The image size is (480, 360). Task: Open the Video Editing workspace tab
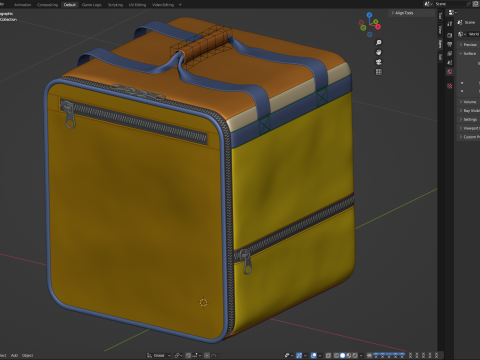point(163,5)
